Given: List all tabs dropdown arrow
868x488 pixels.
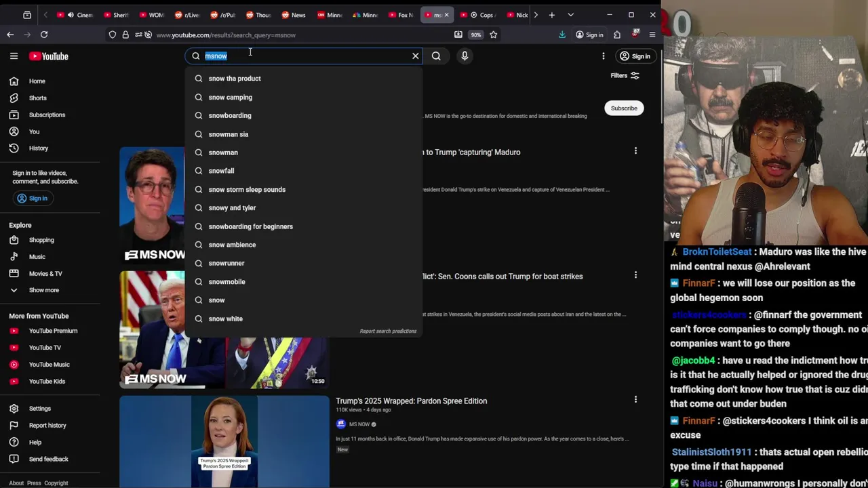Looking at the screenshot, I should [570, 15].
